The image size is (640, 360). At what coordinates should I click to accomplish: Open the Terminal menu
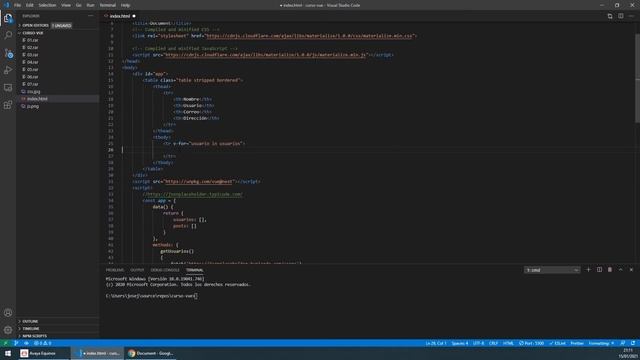tap(108, 5)
